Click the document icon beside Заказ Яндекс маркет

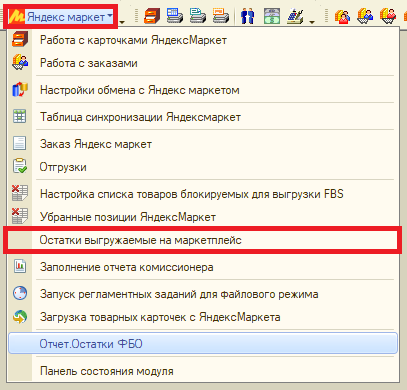20,143
